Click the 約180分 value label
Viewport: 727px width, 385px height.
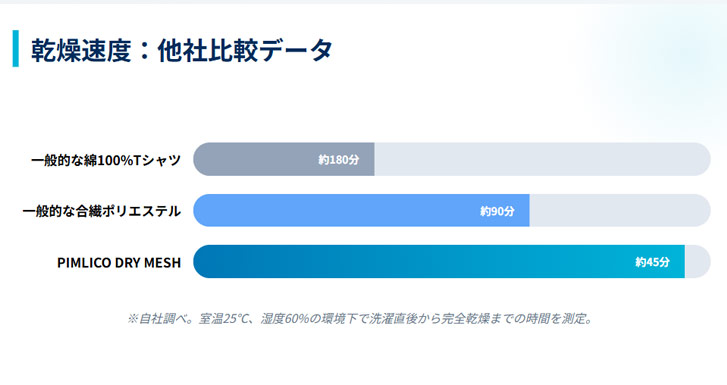(x=338, y=160)
